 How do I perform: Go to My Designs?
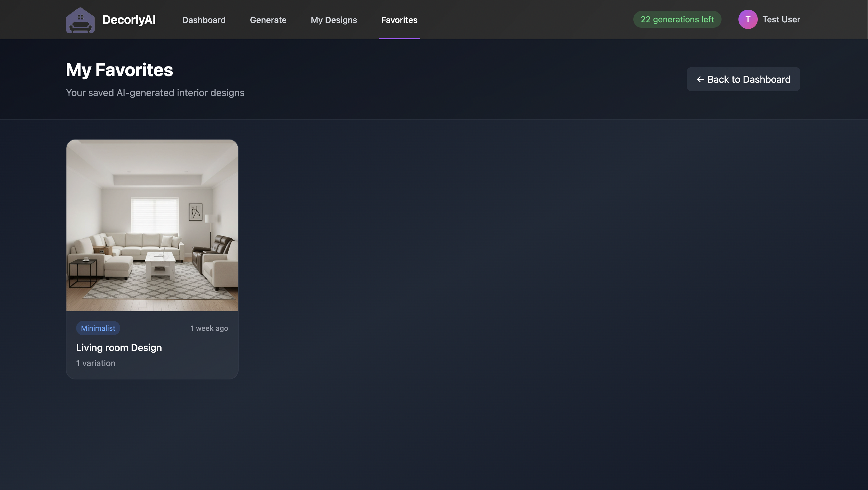tap(334, 20)
